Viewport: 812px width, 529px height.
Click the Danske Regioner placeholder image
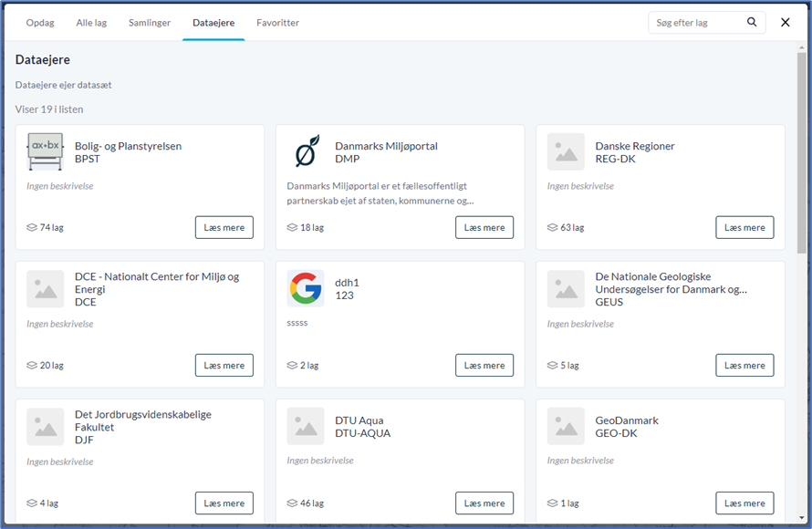click(566, 151)
